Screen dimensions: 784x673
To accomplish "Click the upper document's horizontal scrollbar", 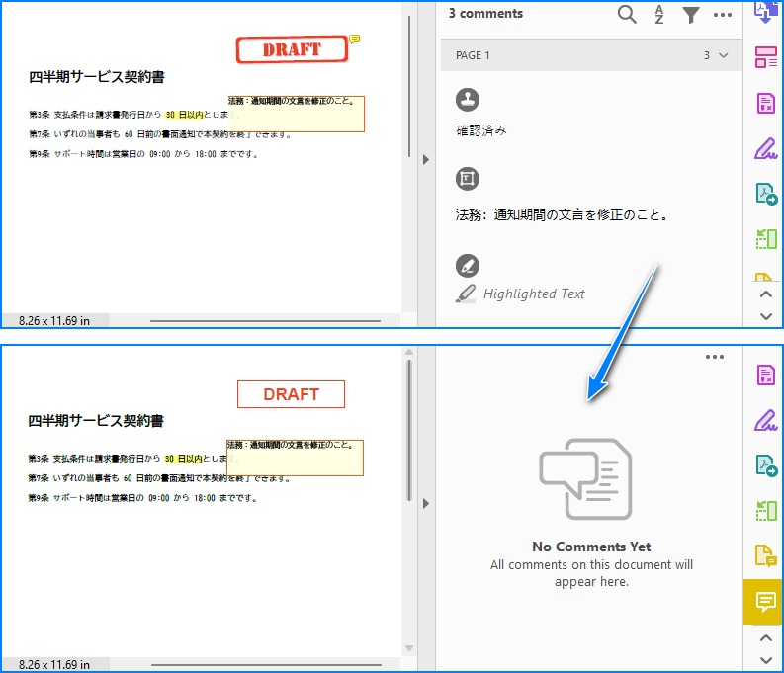I will click(265, 321).
